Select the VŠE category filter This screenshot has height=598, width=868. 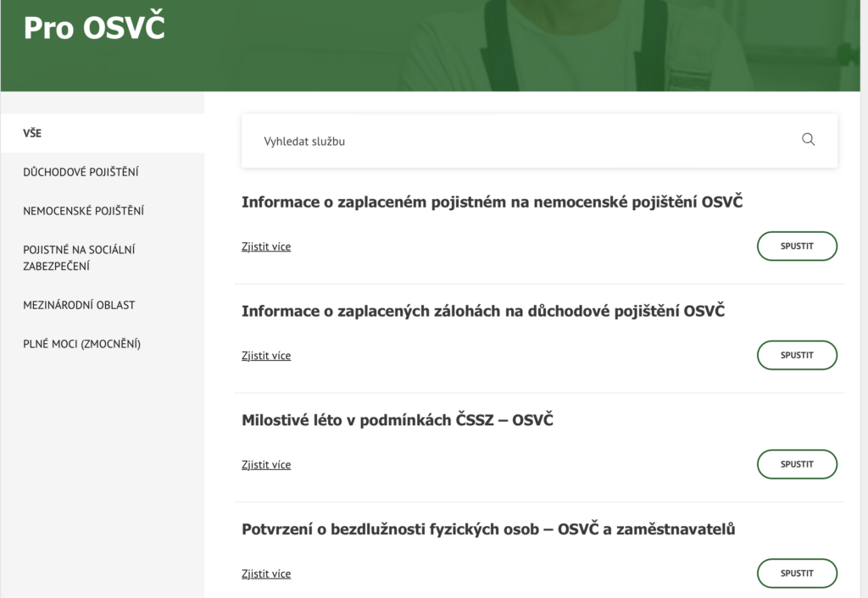pyautogui.click(x=35, y=133)
